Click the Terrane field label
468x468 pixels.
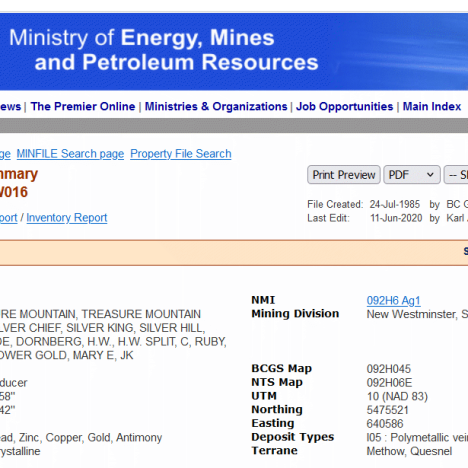click(x=274, y=451)
